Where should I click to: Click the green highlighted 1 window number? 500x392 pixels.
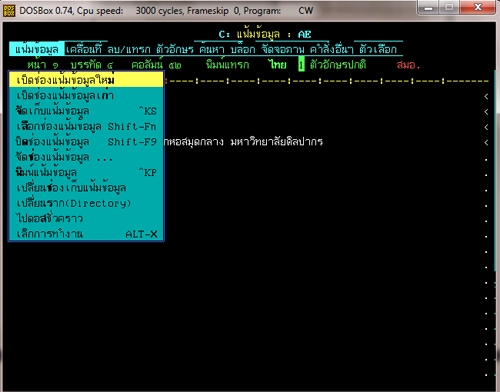coord(301,65)
